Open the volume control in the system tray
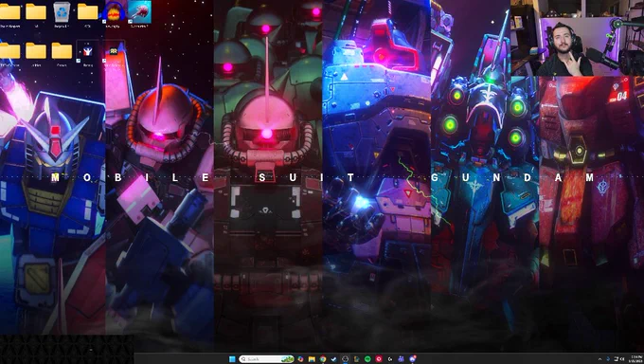Image resolution: width=644 pixels, height=364 pixels. 622,359
